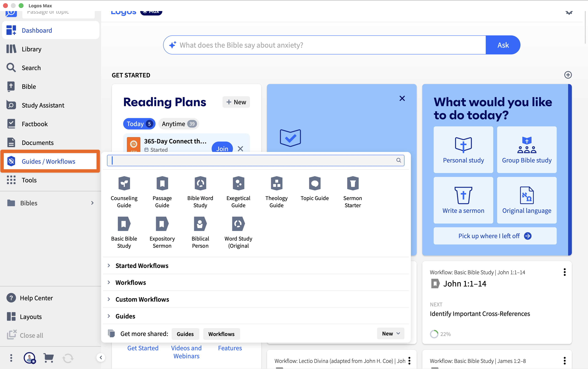Click the sync refresh icon
Image resolution: width=588 pixels, height=369 pixels.
pos(68,358)
